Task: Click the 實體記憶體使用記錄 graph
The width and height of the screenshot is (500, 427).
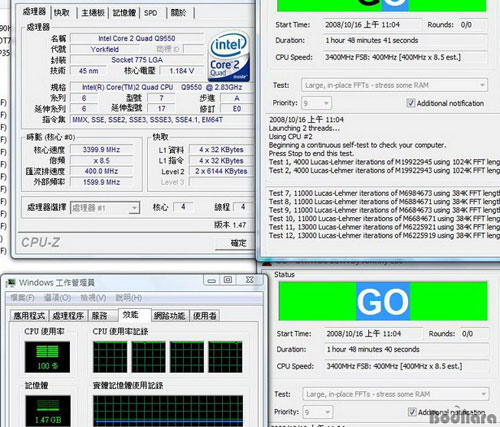Action: click(x=168, y=411)
